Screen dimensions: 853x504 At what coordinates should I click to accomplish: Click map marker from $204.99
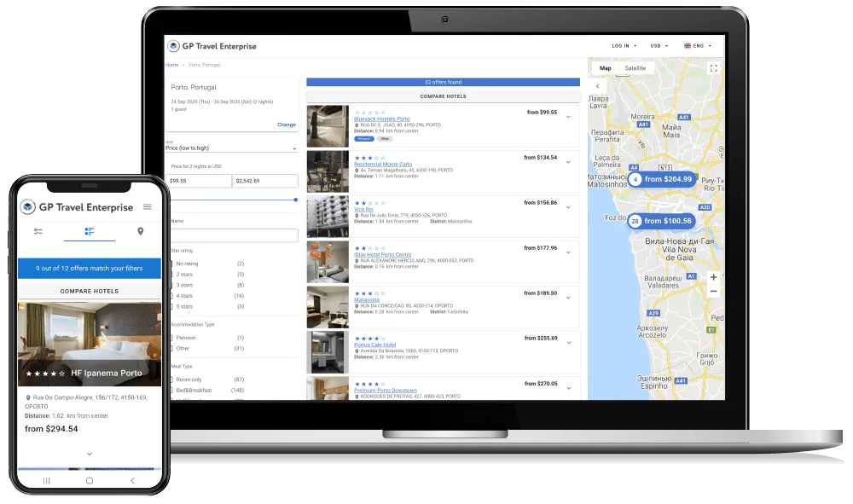point(662,179)
